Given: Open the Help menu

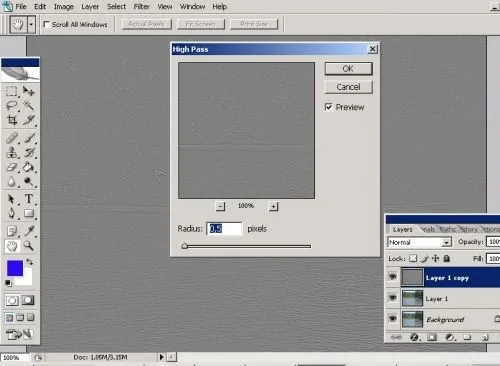Looking at the screenshot, I should coord(220,7).
